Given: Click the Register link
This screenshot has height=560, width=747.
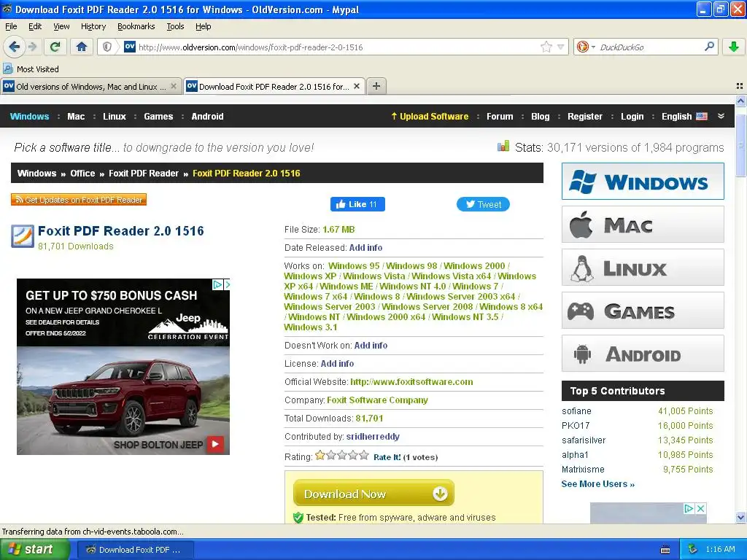Looking at the screenshot, I should tap(584, 116).
